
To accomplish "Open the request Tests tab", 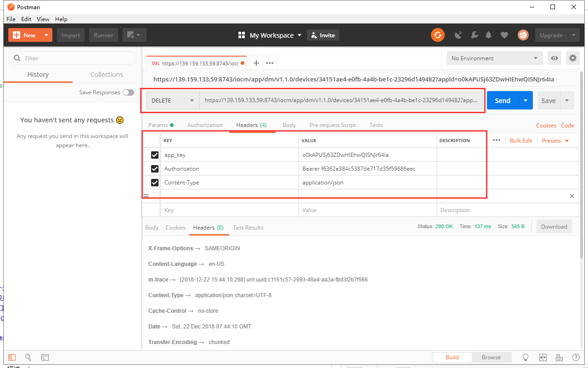I will (376, 125).
